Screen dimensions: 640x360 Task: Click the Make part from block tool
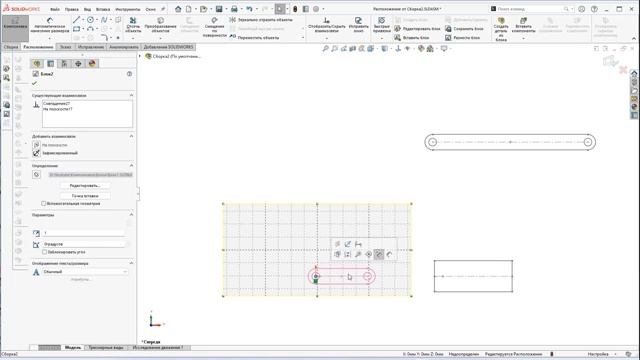[x=501, y=29]
